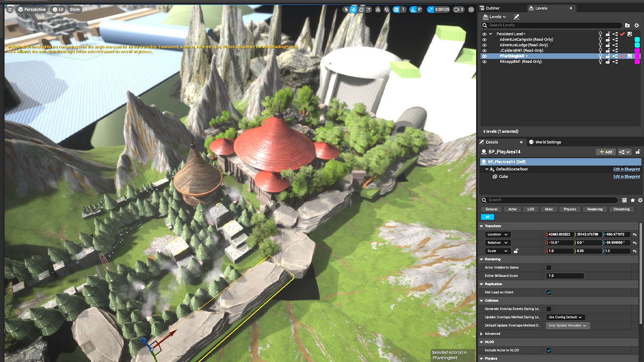Open the Location type dropdown

click(x=497, y=234)
